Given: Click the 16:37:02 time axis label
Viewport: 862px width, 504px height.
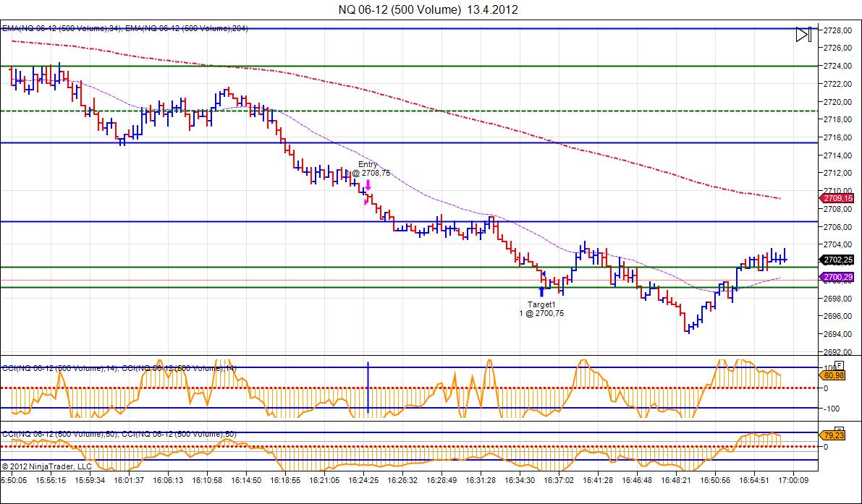Looking at the screenshot, I should pyautogui.click(x=559, y=480).
